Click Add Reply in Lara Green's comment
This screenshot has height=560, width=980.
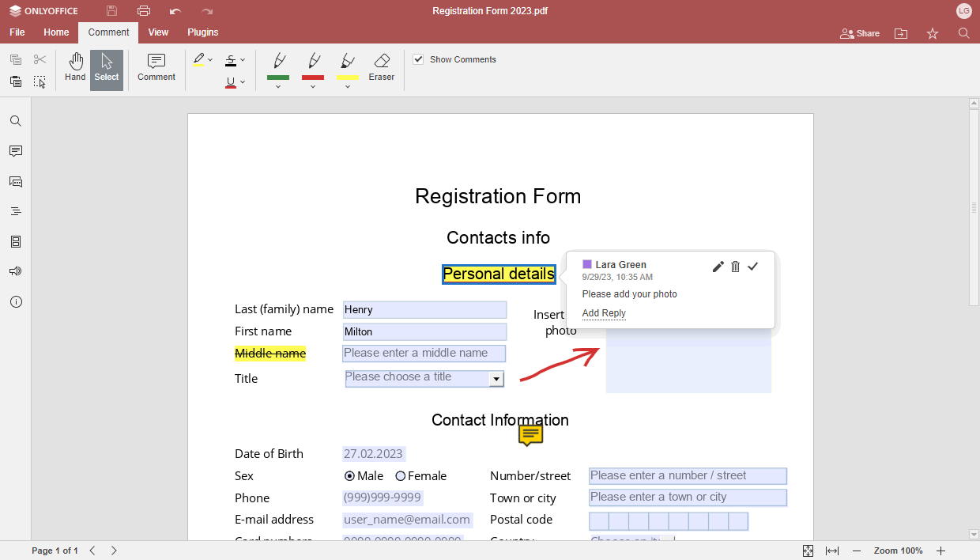(x=603, y=313)
